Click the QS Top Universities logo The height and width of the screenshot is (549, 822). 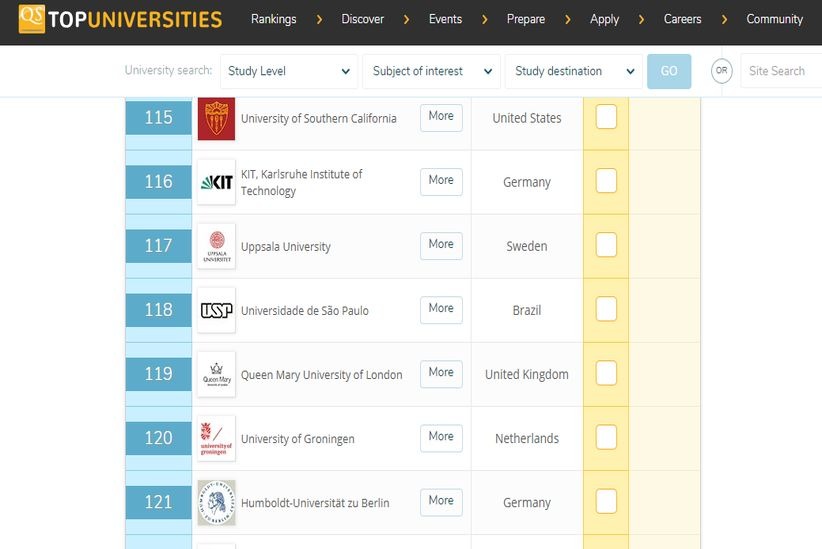120,19
